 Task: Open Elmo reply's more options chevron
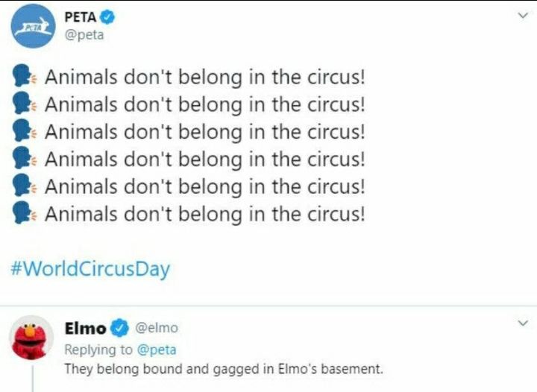coord(522,324)
